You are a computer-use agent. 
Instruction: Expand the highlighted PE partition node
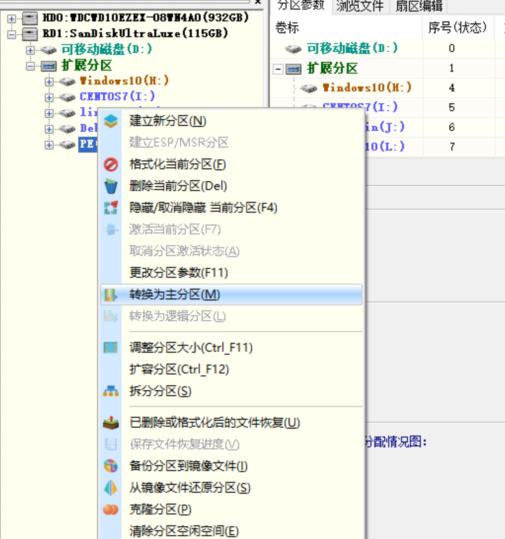[49, 145]
